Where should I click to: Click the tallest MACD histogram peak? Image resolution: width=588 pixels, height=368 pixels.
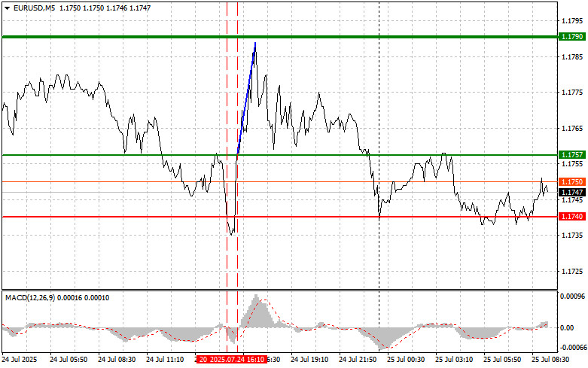tap(257, 300)
